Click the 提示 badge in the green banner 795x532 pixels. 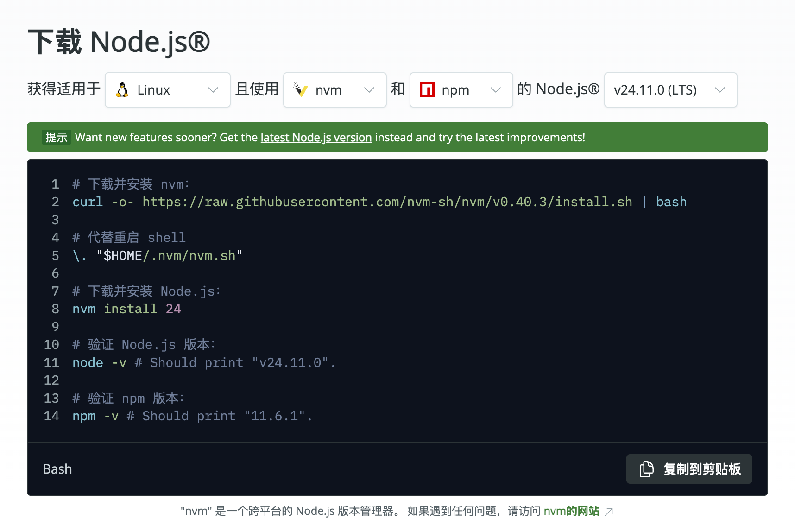coord(56,137)
